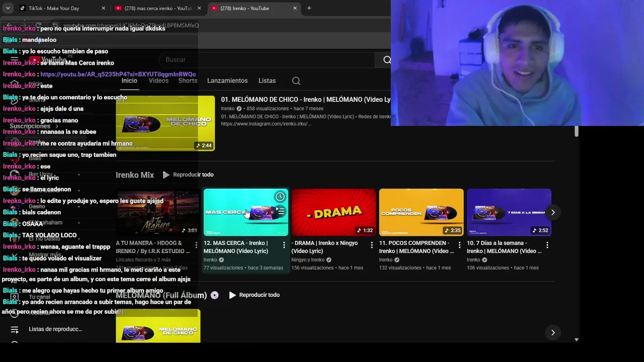Click 'Reproducir todo' next to Irenko Mix
644x362 pixels.
188,175
